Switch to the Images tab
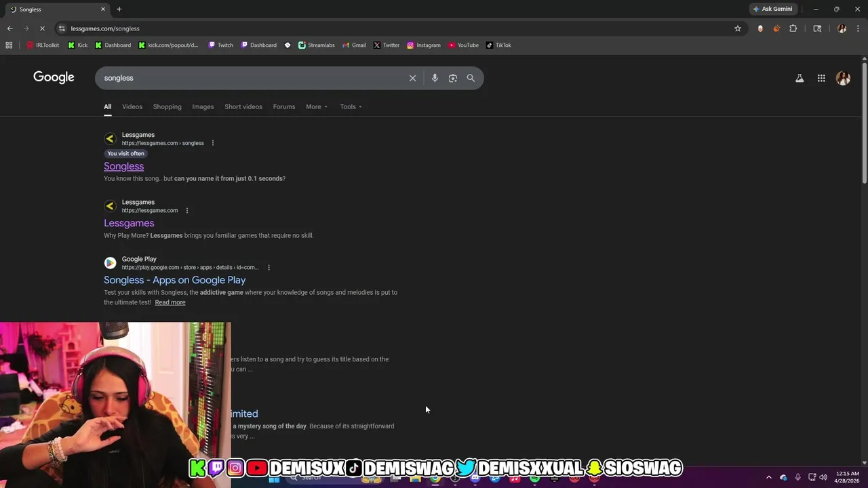Image resolution: width=868 pixels, height=488 pixels. tap(203, 106)
